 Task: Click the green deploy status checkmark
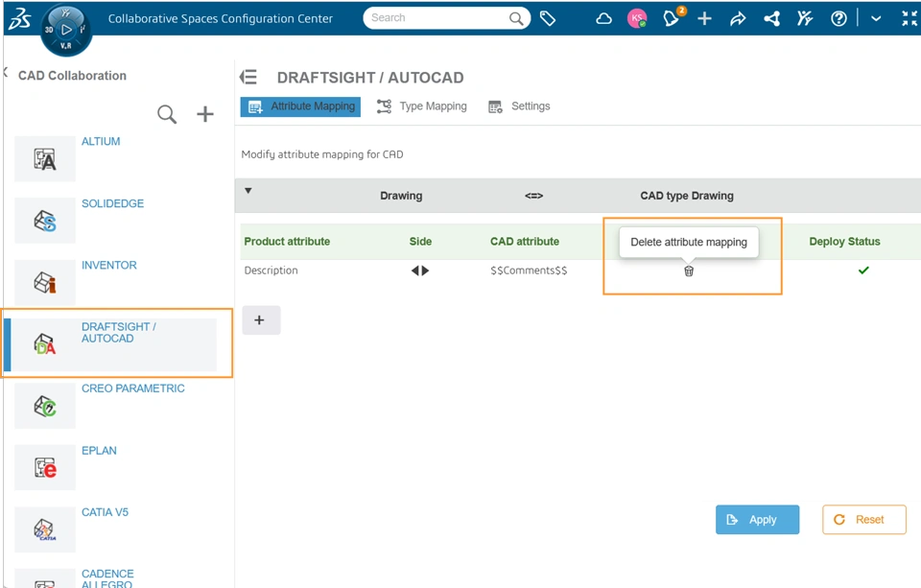(863, 270)
